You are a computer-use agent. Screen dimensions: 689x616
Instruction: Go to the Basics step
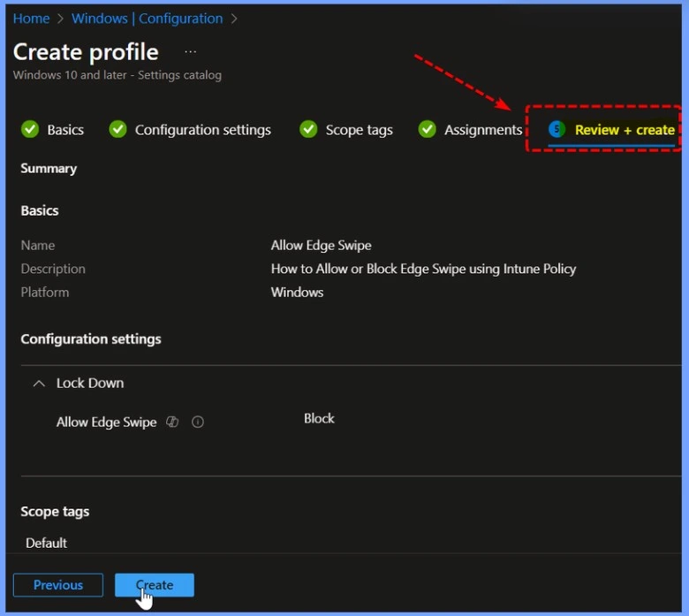[x=65, y=130]
